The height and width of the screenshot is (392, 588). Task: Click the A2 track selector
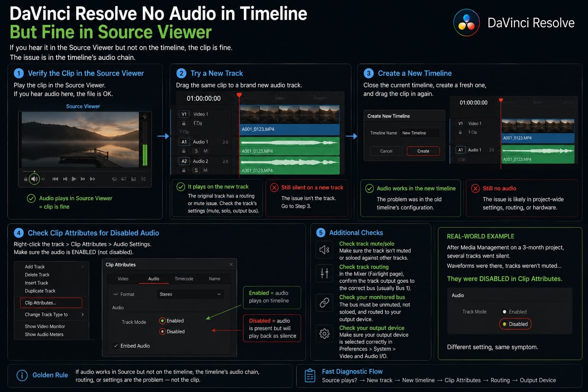(x=184, y=161)
